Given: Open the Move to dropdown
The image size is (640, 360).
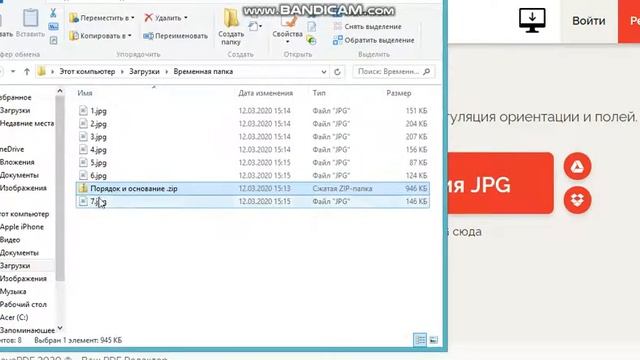Looking at the screenshot, I should (x=102, y=18).
